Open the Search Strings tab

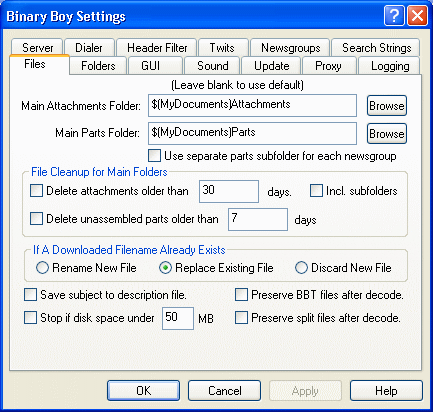coord(376,48)
